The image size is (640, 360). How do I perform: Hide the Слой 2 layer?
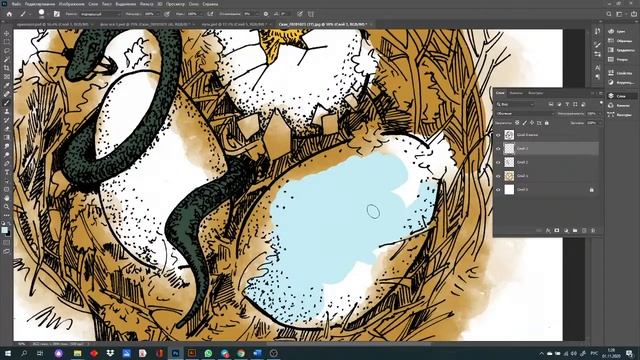pyautogui.click(x=498, y=162)
